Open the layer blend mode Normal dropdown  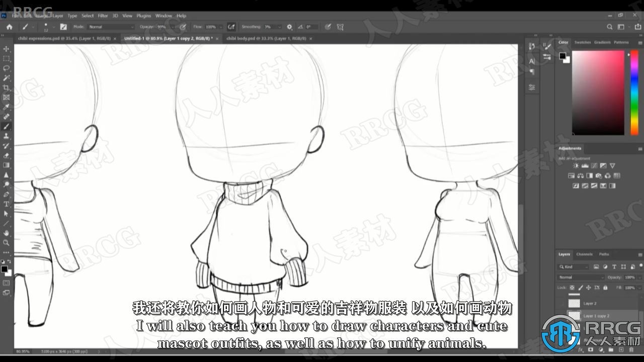tap(581, 277)
